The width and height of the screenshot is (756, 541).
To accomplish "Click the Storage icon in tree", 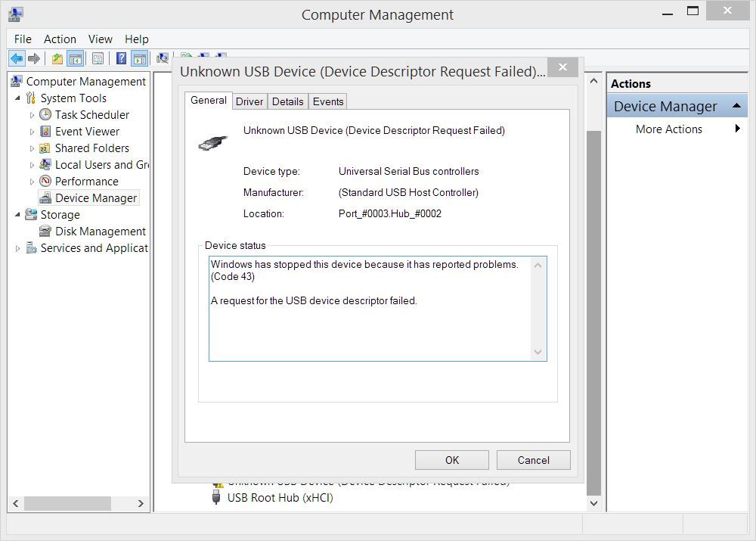I will pyautogui.click(x=31, y=214).
